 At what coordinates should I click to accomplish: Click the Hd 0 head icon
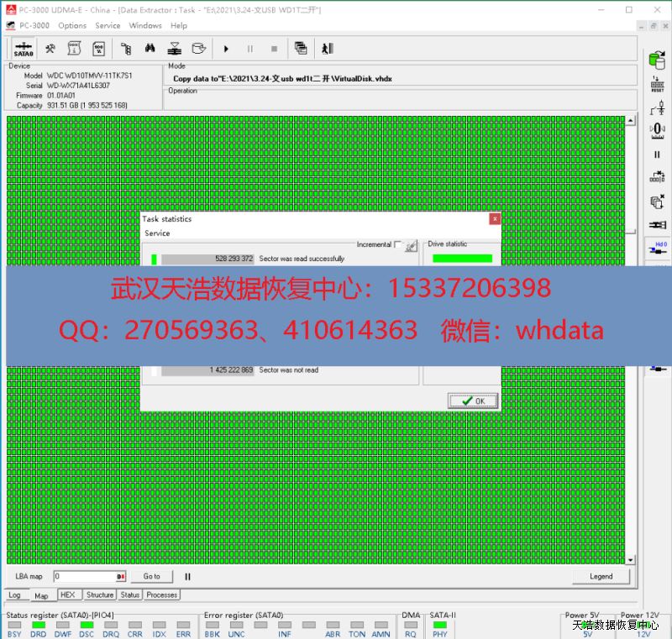tap(659, 248)
